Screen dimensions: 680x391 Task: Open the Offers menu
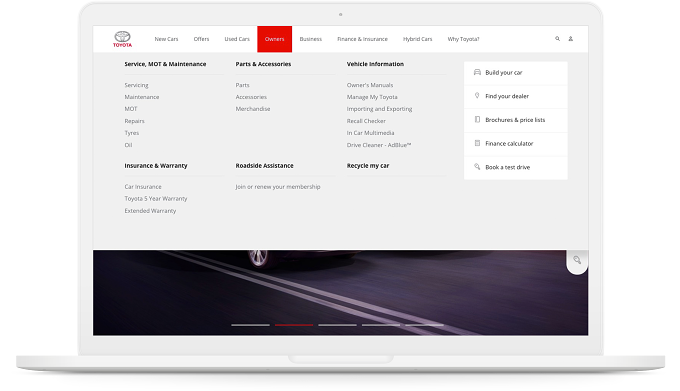[201, 39]
